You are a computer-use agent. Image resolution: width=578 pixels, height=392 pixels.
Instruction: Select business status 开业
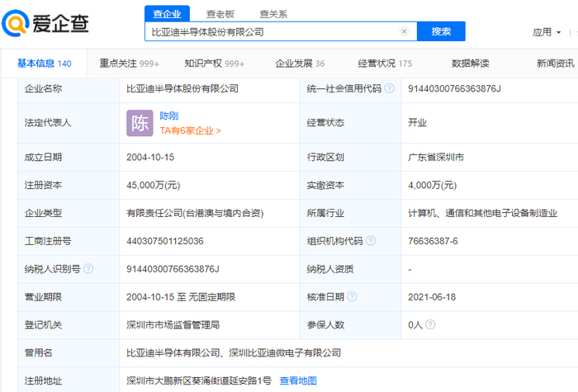pos(417,122)
